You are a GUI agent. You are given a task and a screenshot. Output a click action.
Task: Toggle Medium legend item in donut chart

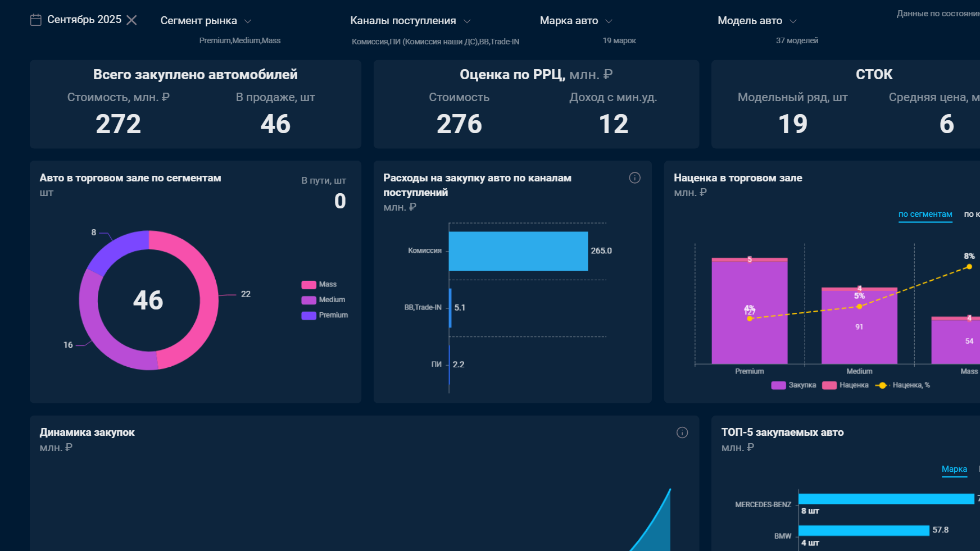tap(323, 300)
